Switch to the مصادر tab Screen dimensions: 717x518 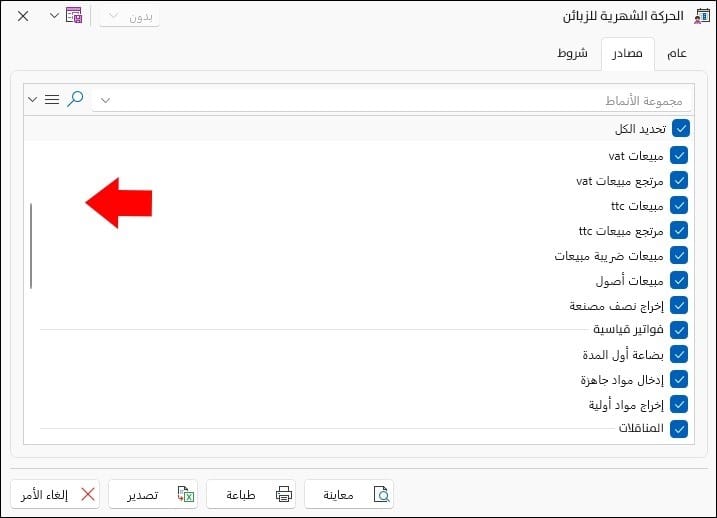pos(627,53)
